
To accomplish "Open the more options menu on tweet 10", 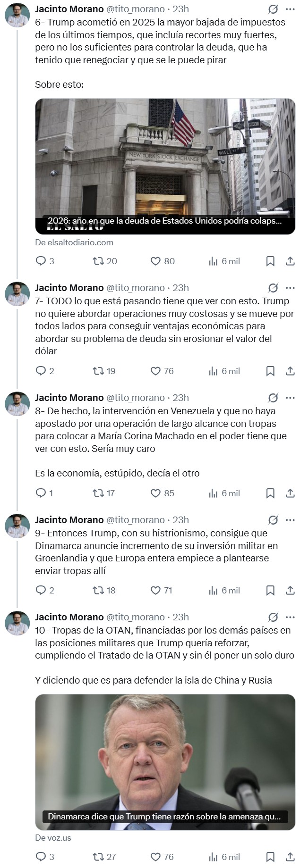I will click(290, 617).
